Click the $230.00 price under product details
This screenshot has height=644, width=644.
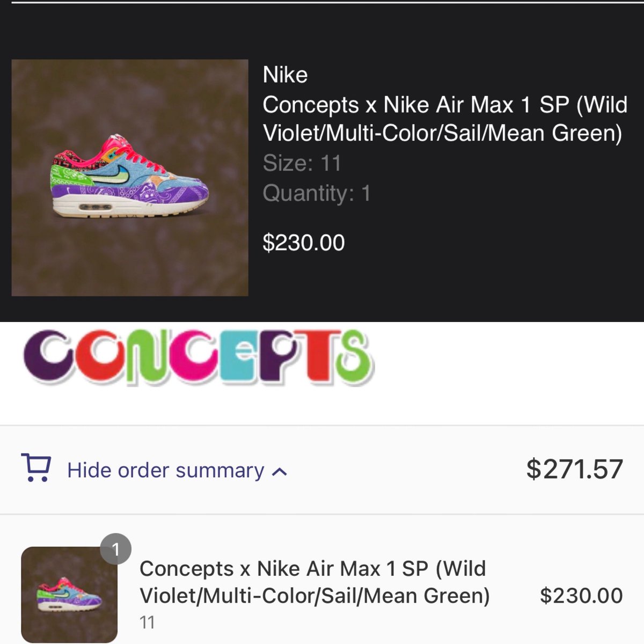304,243
